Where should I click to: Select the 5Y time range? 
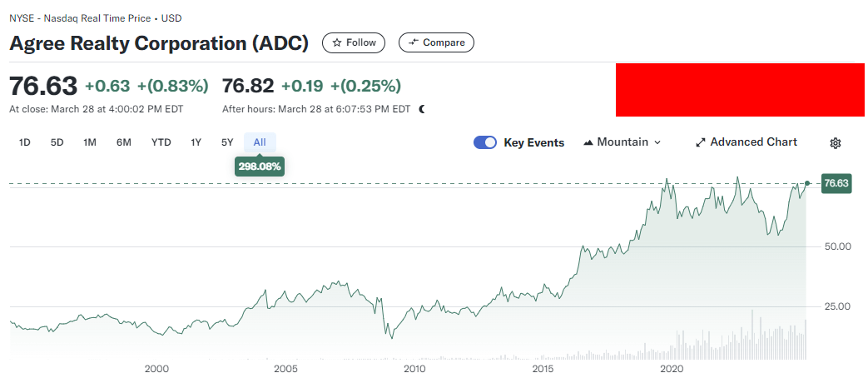click(x=227, y=142)
